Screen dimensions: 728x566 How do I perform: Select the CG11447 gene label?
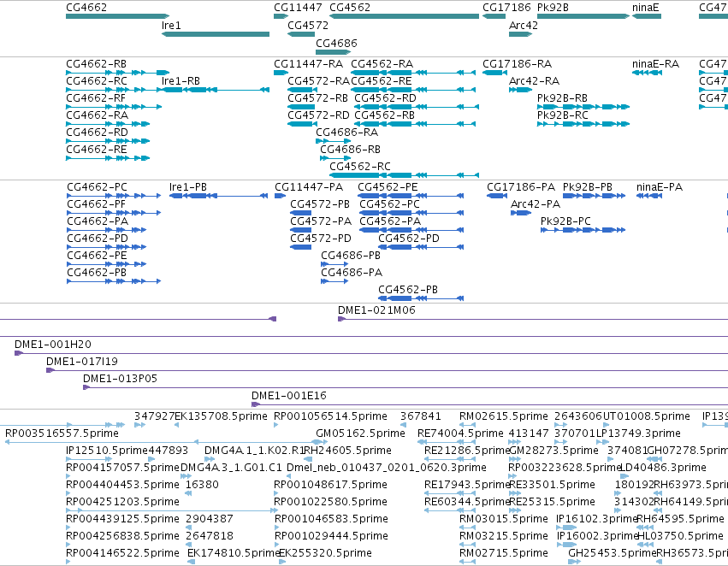click(298, 8)
